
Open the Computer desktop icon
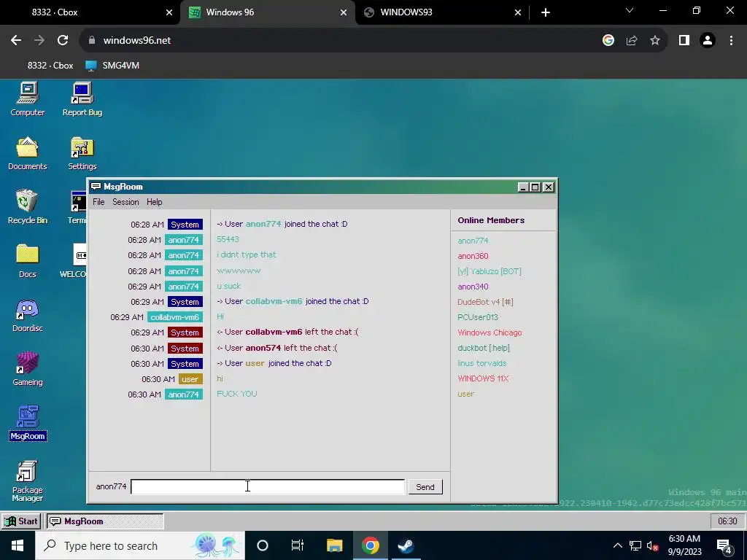pos(28,99)
